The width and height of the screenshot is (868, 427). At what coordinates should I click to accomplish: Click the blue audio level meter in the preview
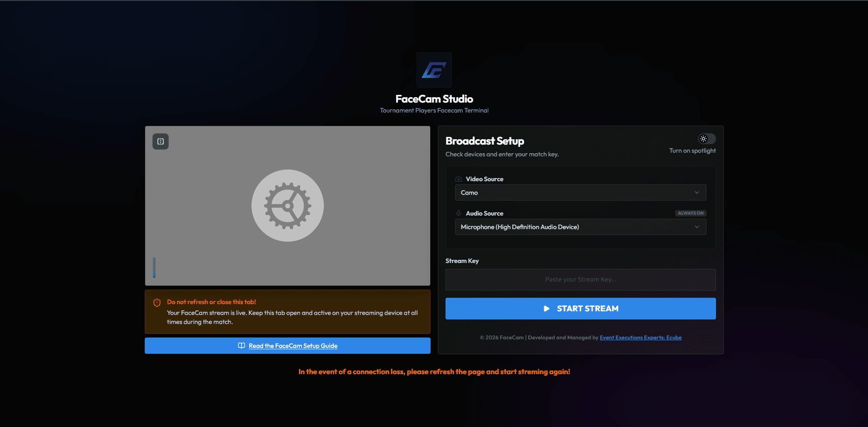tap(154, 267)
